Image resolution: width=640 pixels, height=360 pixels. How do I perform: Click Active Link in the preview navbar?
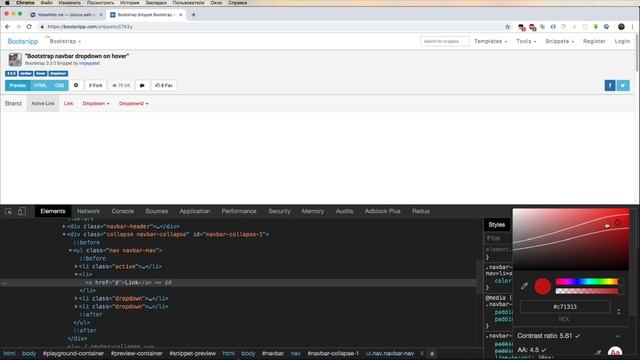coord(43,104)
